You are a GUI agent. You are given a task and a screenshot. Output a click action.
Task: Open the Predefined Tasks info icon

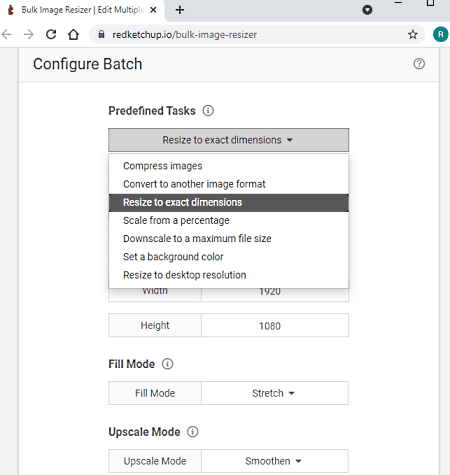[208, 110]
